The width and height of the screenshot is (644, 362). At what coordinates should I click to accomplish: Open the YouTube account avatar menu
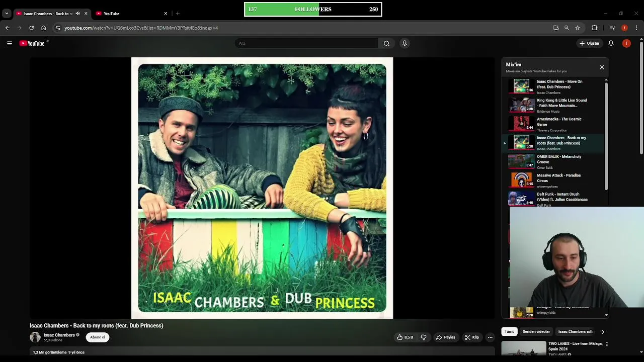click(626, 43)
